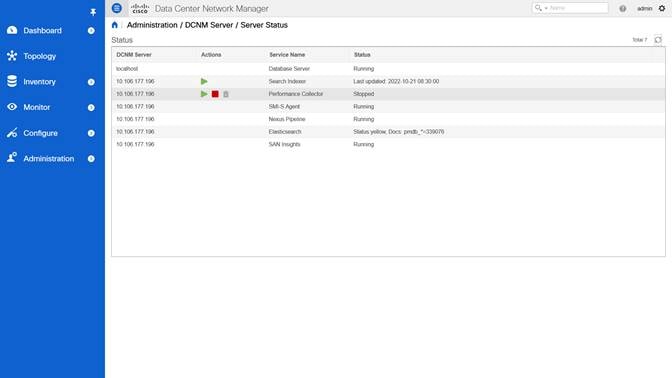The width and height of the screenshot is (672, 378).
Task: Click Performance Collector trash clean icon
Action: [x=226, y=94]
